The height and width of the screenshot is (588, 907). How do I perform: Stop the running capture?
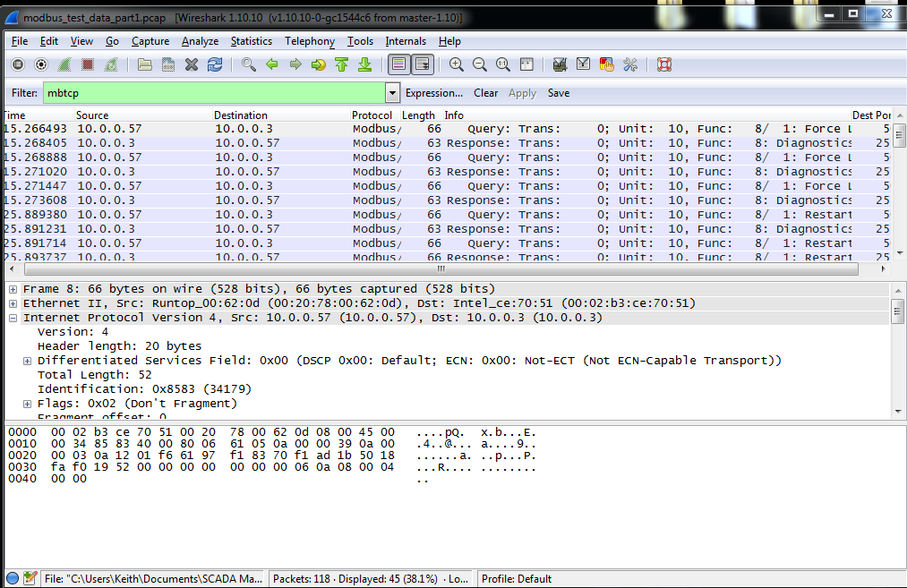pos(88,64)
